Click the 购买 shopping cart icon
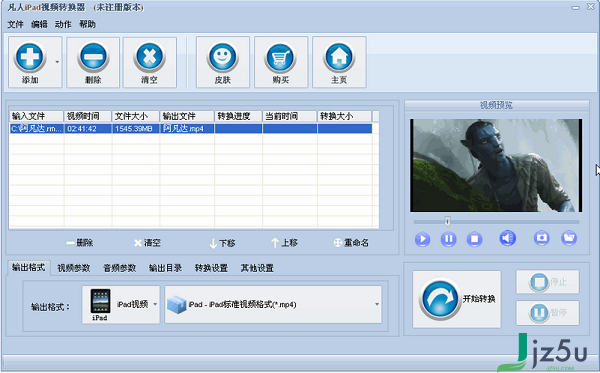This screenshot has height=373, width=600. 280,57
